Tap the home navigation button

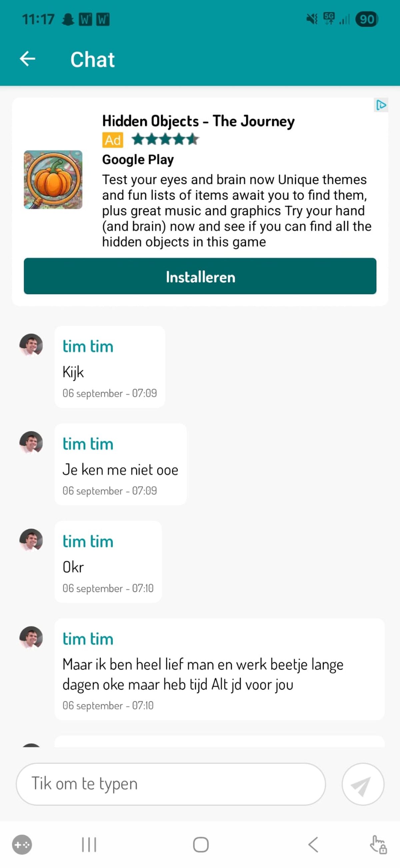201,844
